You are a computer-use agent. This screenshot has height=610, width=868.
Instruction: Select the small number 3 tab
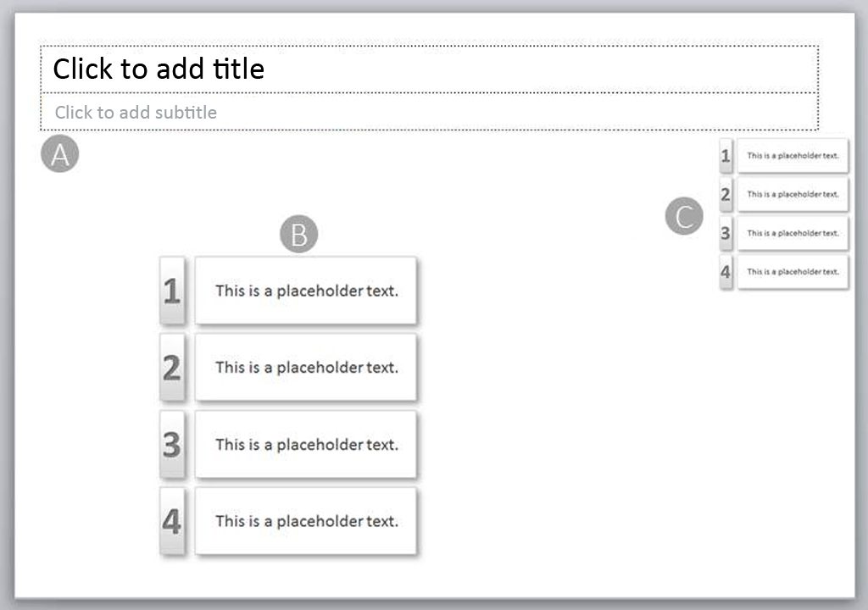(726, 233)
